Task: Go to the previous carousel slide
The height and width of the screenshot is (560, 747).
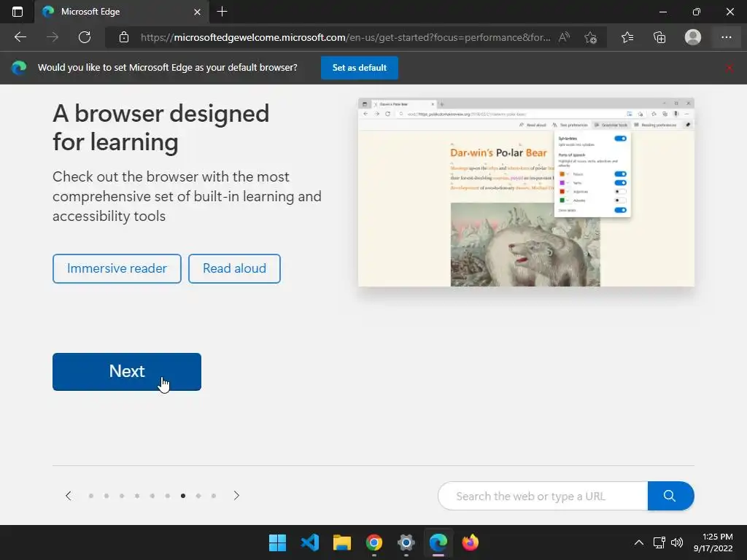Action: click(68, 496)
